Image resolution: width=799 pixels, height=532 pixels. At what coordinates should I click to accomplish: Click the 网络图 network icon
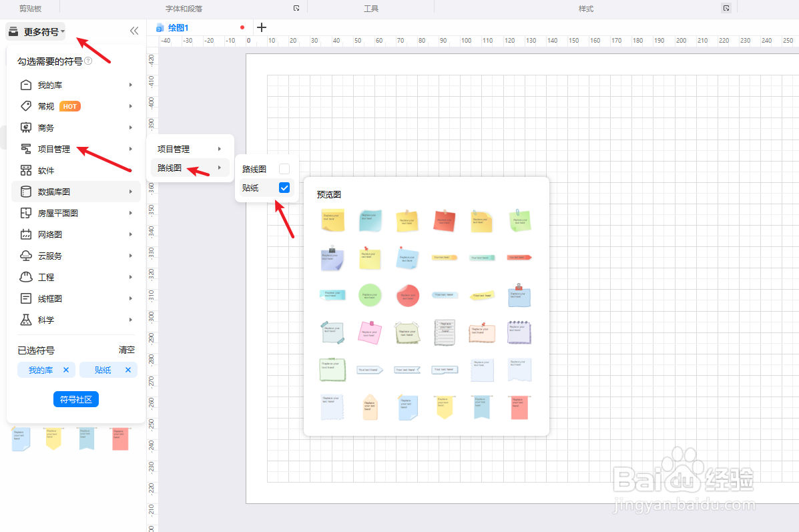click(26, 234)
